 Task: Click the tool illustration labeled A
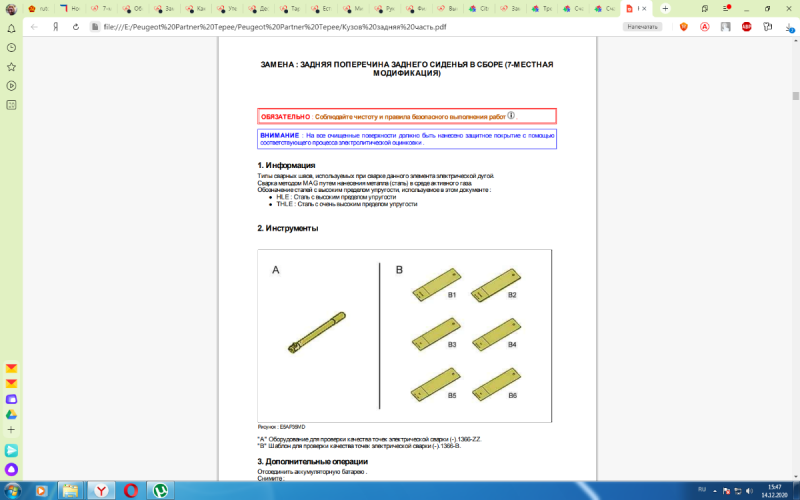316,333
